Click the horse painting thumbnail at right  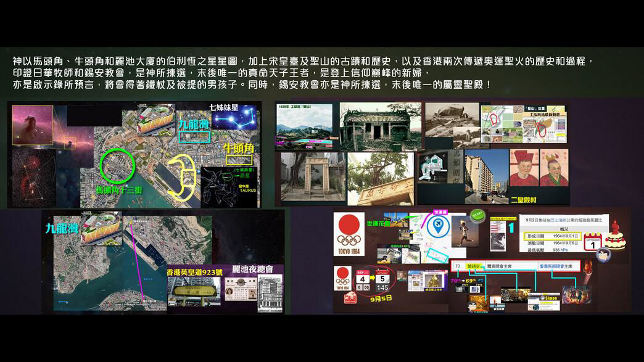pos(576,295)
